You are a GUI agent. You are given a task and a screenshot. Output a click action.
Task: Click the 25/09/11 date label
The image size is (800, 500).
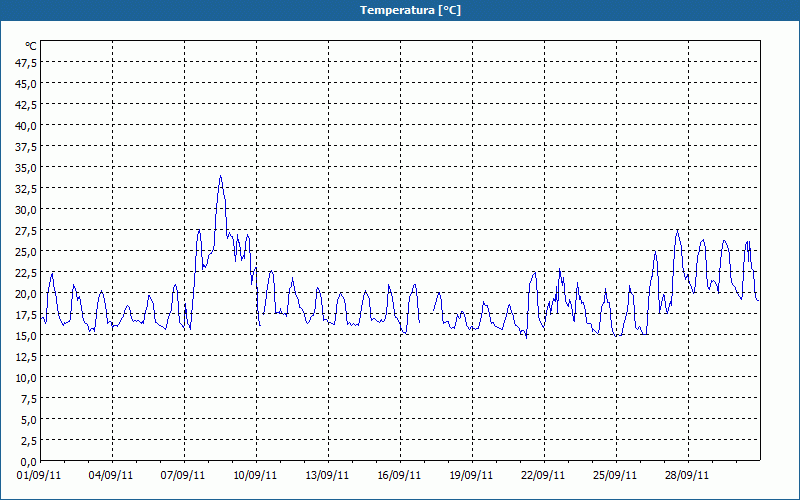click(615, 476)
